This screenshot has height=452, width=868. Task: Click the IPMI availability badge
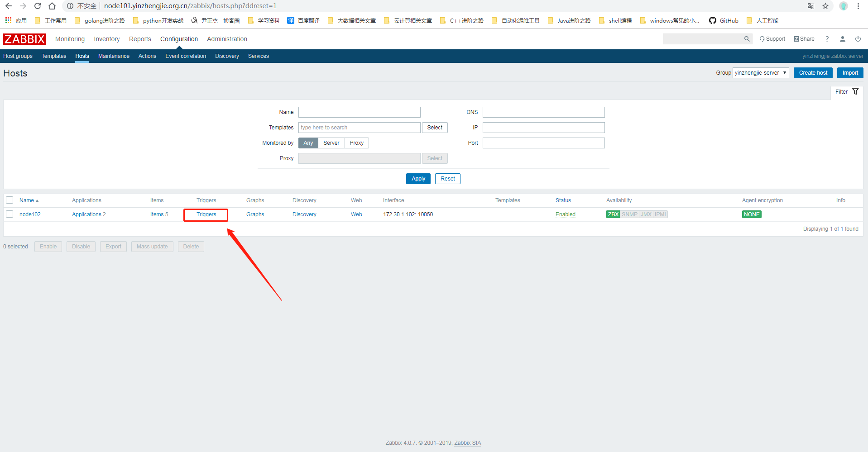(x=660, y=214)
